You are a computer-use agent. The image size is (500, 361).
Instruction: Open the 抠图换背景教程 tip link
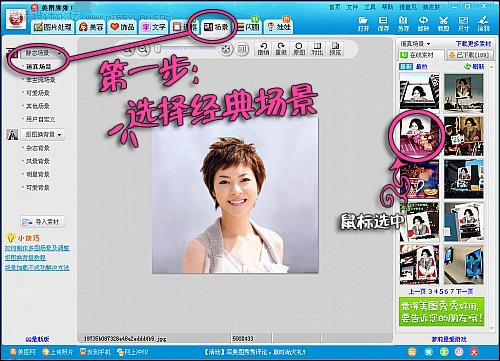pos(25,258)
